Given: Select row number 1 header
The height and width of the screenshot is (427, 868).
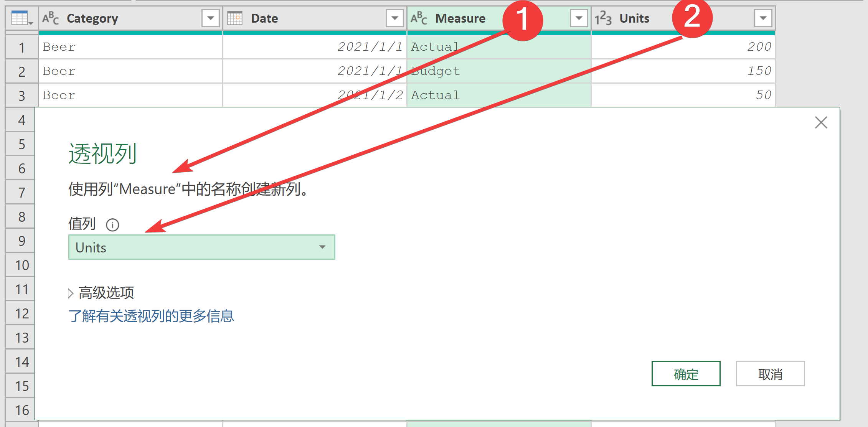Looking at the screenshot, I should [22, 47].
